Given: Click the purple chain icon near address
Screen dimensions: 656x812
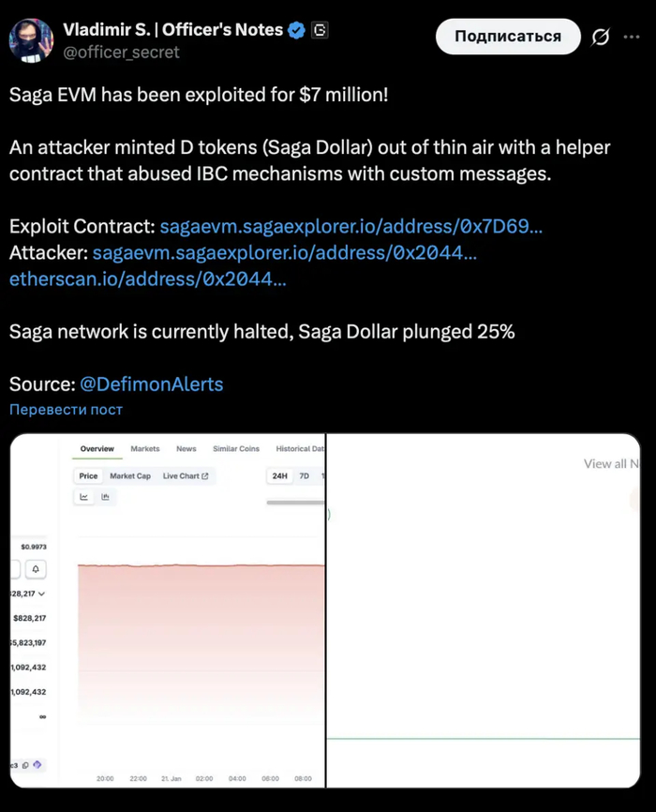Looking at the screenshot, I should coord(39,766).
